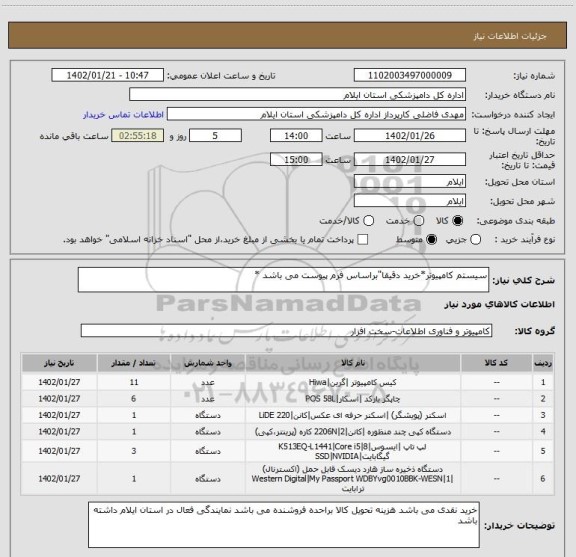Click the announcement date field 1402/01/21 - 10:47

(x=107, y=75)
